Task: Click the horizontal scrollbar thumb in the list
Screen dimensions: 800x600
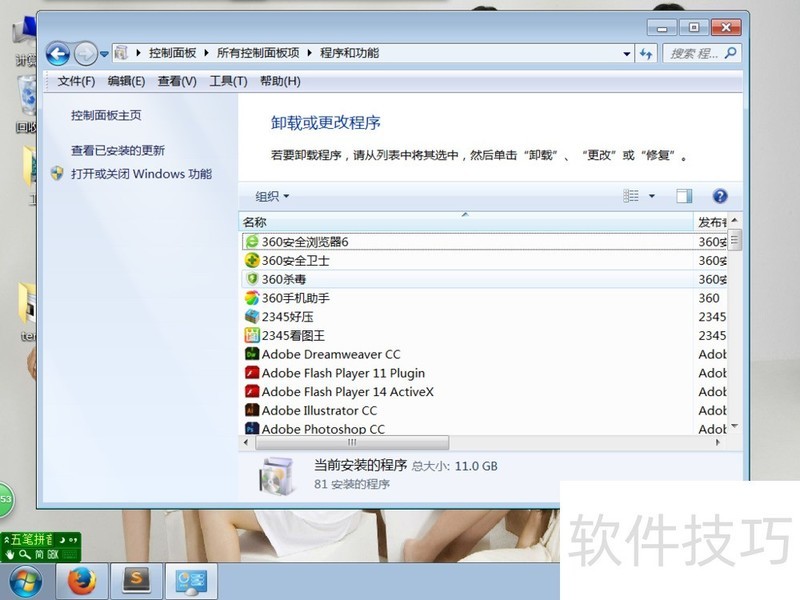Action: 352,442
